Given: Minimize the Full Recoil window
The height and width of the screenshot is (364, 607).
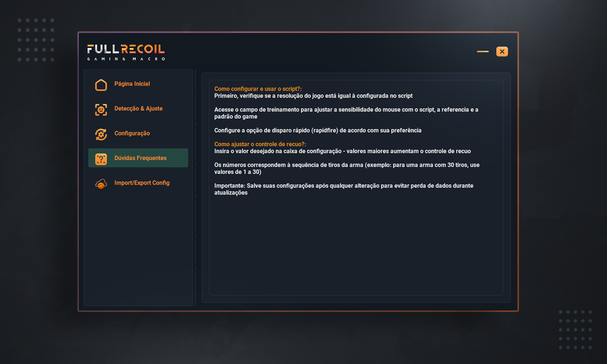Looking at the screenshot, I should tap(483, 52).
